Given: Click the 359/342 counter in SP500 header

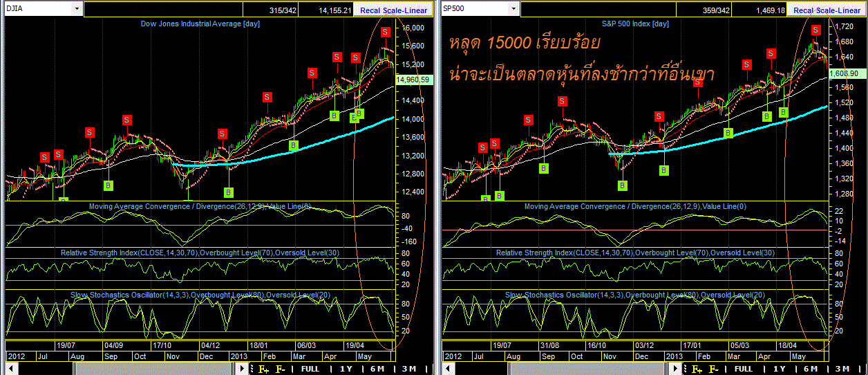Looking at the screenshot, I should pos(717,10).
